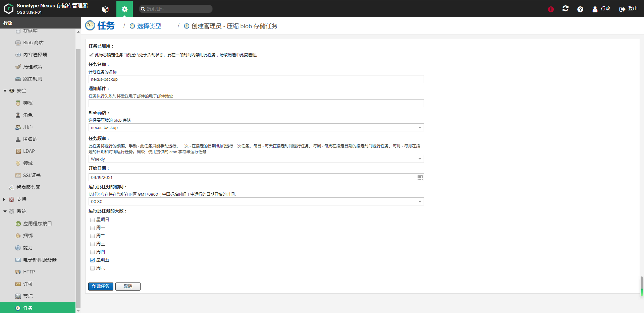Open the help question mark icon
This screenshot has width=644, height=313.
(x=580, y=9)
